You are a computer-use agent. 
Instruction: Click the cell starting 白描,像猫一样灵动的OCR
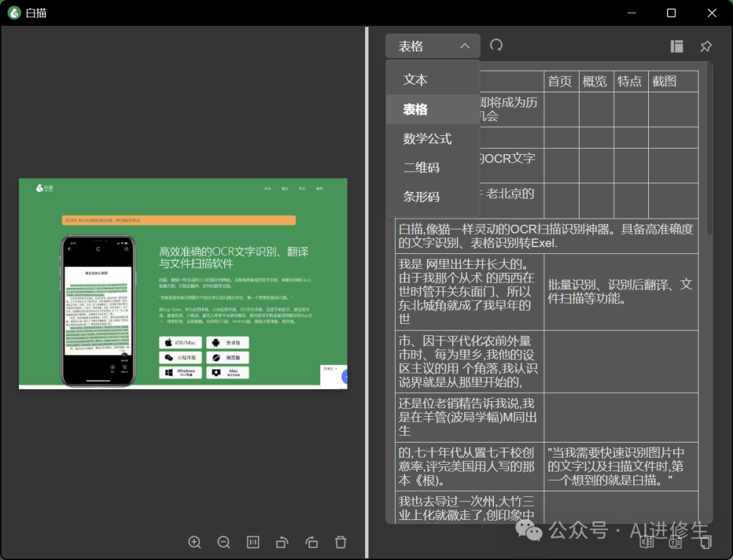546,236
